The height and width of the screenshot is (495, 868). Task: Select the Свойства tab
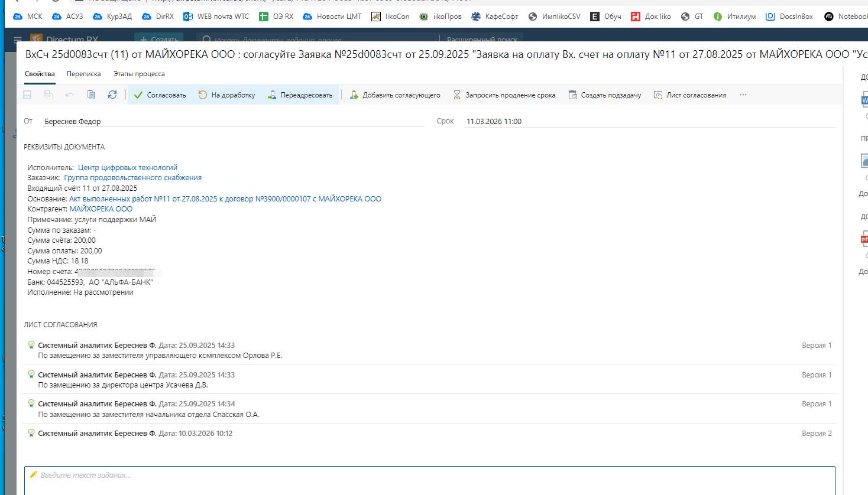click(x=40, y=74)
